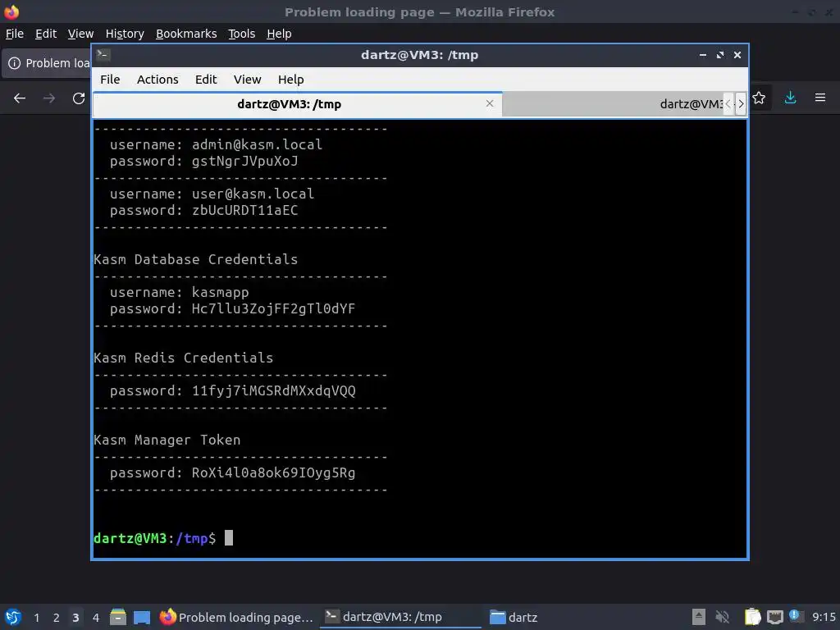The width and height of the screenshot is (840, 630).
Task: Open file manager launcher in taskbar
Action: tap(118, 617)
